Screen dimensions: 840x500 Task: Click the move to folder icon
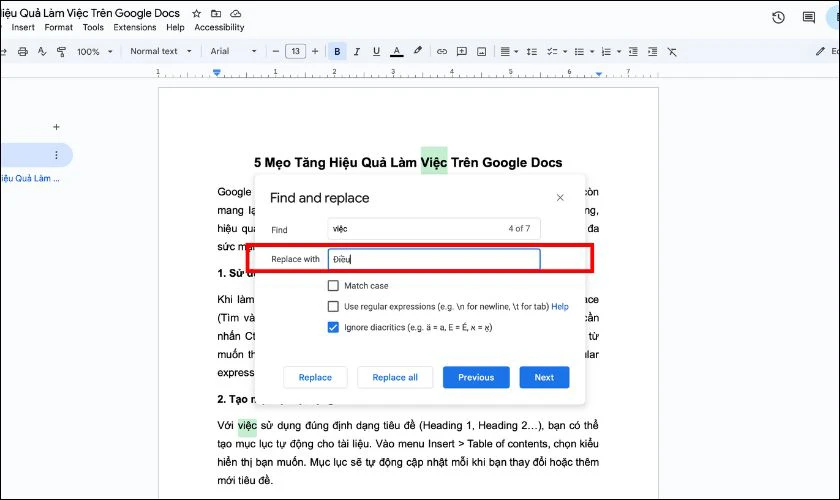(x=216, y=13)
